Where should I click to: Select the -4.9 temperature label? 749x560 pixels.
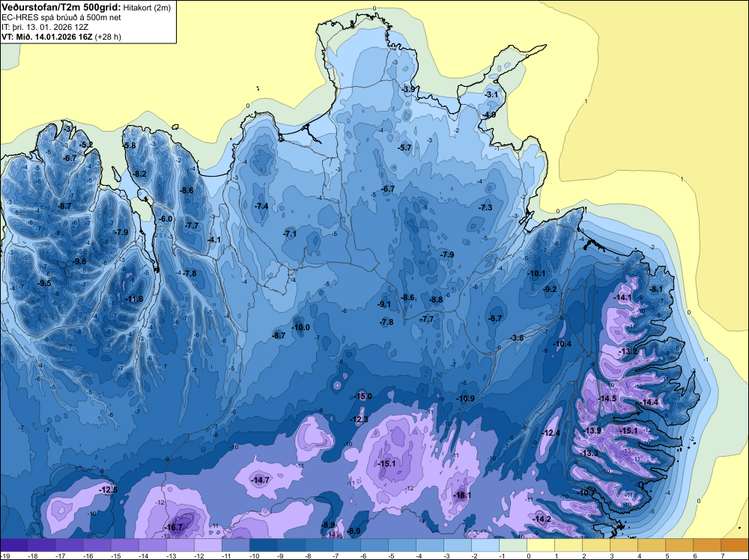[488, 115]
